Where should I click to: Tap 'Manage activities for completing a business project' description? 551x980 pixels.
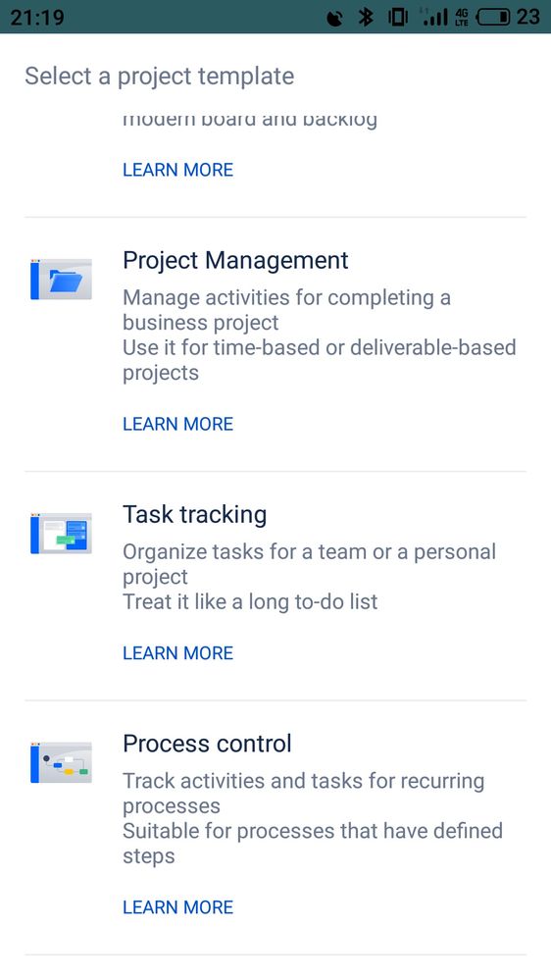(x=286, y=310)
